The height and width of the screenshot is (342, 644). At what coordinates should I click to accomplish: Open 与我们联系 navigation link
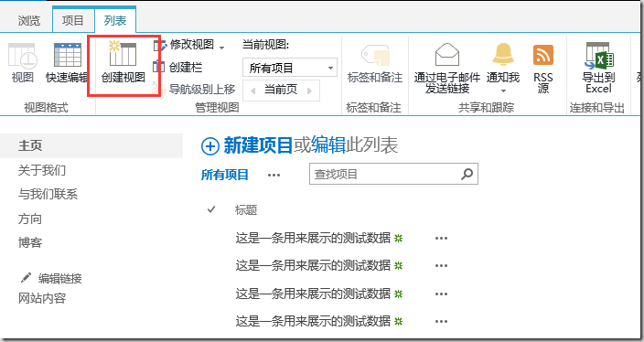tap(48, 194)
